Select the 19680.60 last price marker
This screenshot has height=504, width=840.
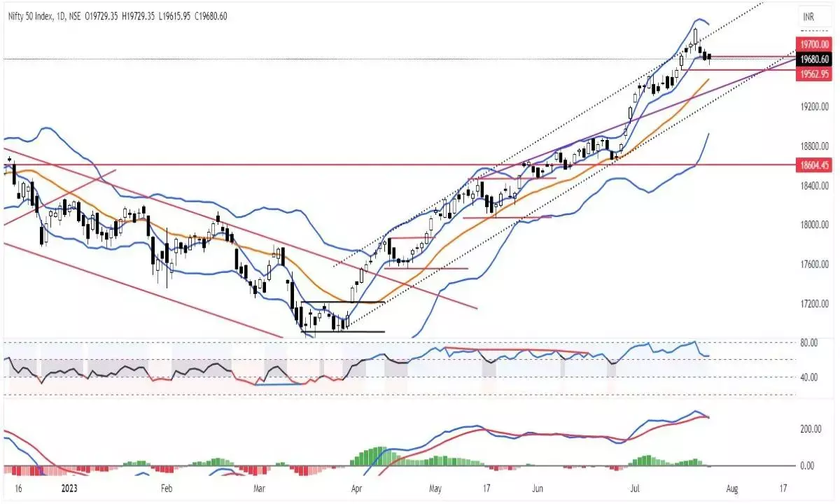(x=813, y=59)
